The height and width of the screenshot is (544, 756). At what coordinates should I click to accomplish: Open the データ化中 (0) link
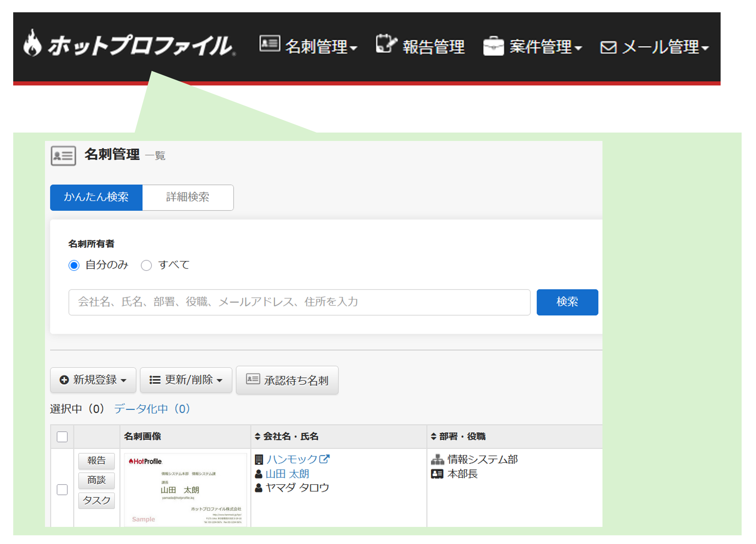pyautogui.click(x=152, y=409)
